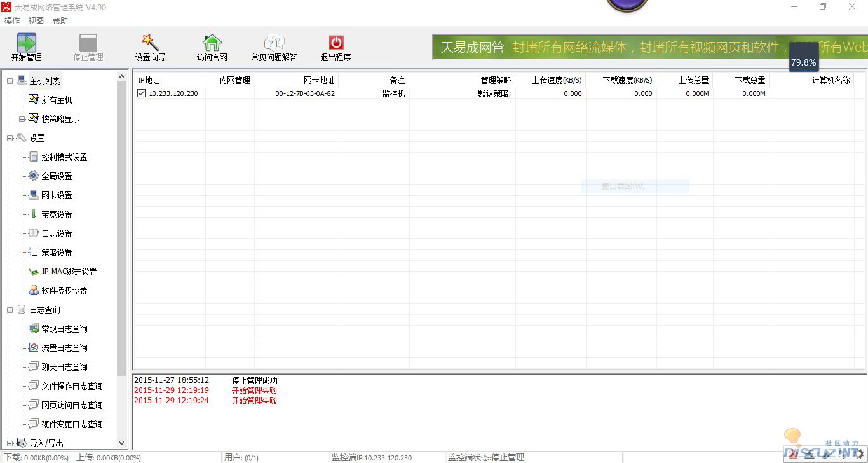Select IP-MAC绑定设置 tree item
The height and width of the screenshot is (463, 868).
pos(69,272)
